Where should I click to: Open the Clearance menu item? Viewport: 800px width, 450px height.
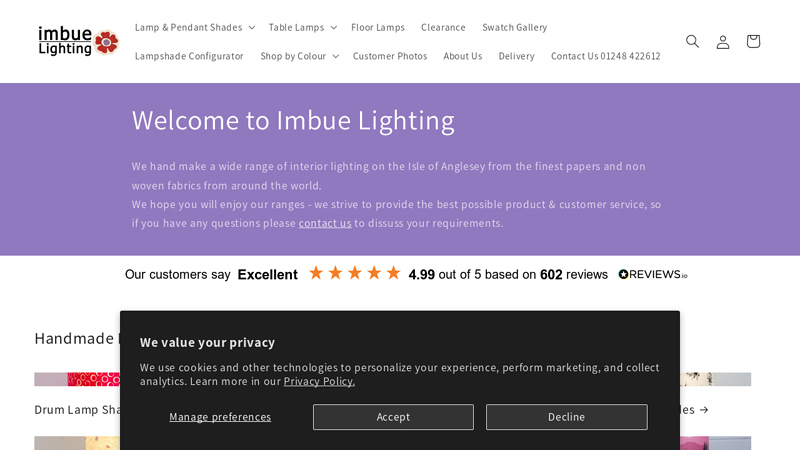click(x=443, y=27)
